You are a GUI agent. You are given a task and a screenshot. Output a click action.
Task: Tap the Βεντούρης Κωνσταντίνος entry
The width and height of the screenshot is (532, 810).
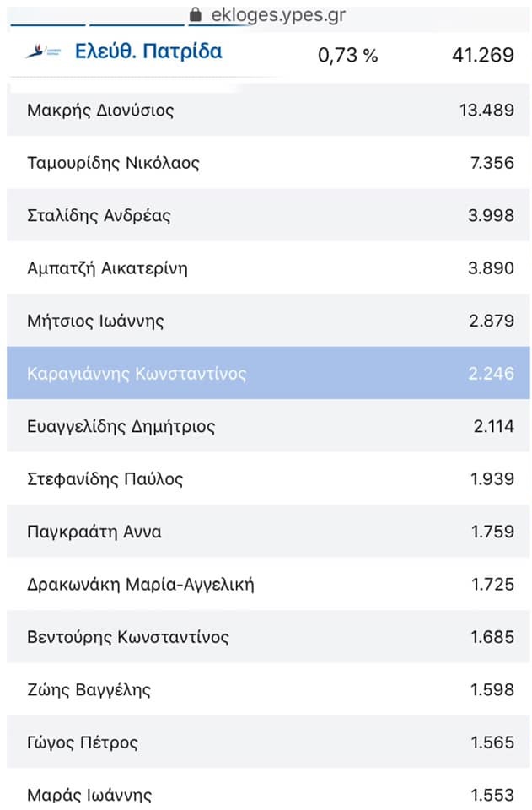[268, 637]
